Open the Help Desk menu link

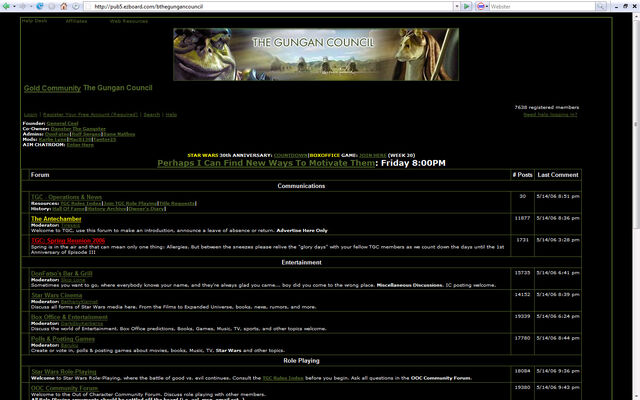(x=35, y=21)
